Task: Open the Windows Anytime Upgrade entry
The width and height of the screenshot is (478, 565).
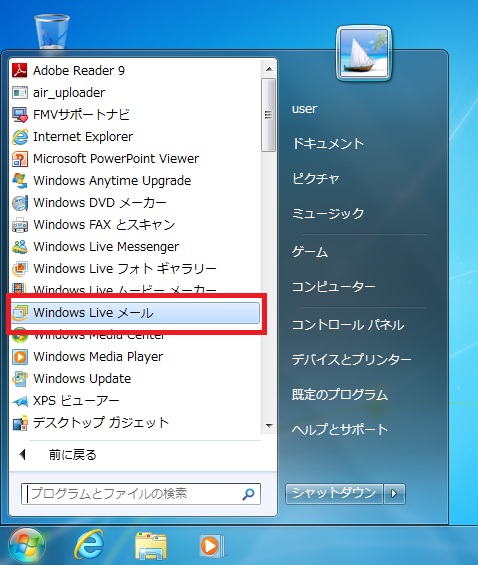Action: pos(135,181)
